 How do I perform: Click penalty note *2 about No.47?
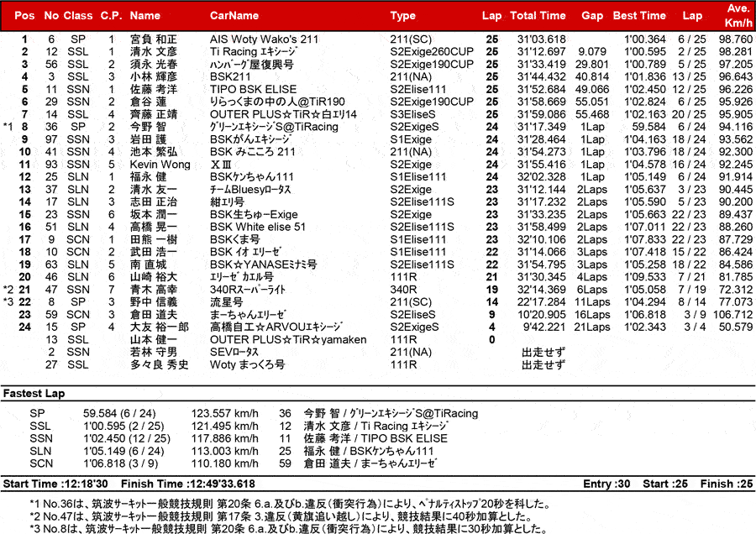[x=281, y=516]
